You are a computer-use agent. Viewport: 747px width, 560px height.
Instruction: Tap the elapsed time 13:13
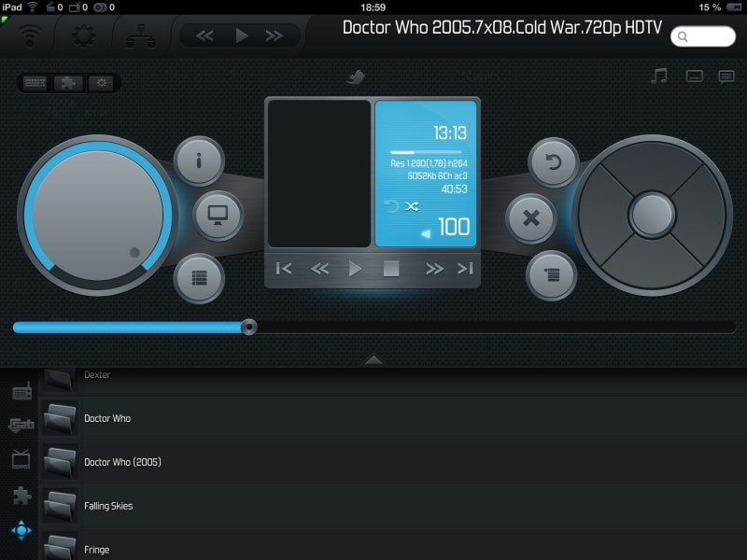point(450,133)
